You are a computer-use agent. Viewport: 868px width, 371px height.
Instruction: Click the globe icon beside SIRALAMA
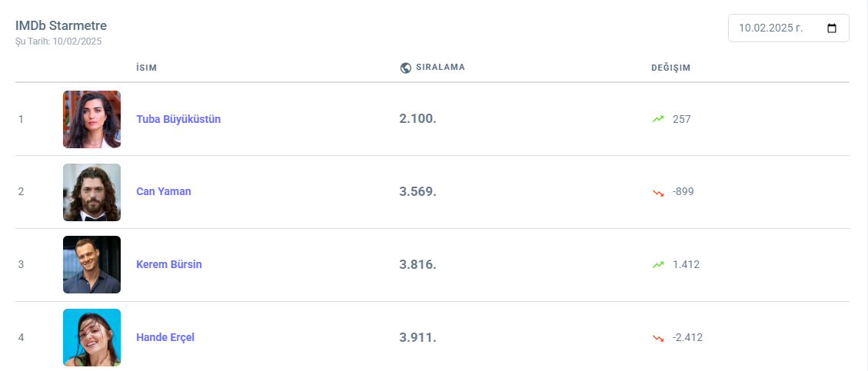(x=406, y=68)
